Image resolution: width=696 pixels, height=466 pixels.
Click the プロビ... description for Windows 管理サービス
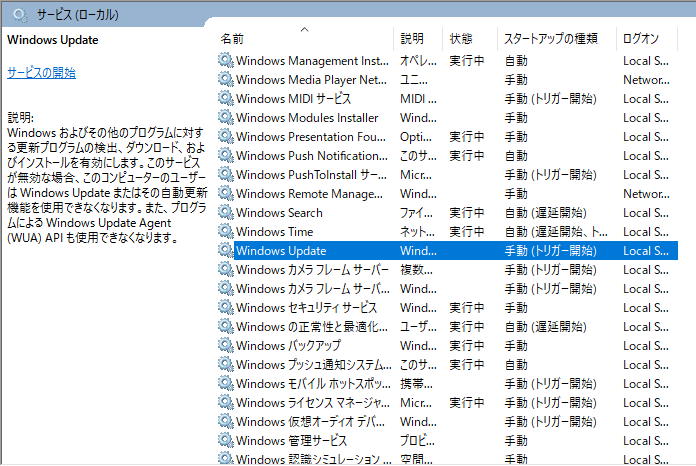click(x=417, y=441)
